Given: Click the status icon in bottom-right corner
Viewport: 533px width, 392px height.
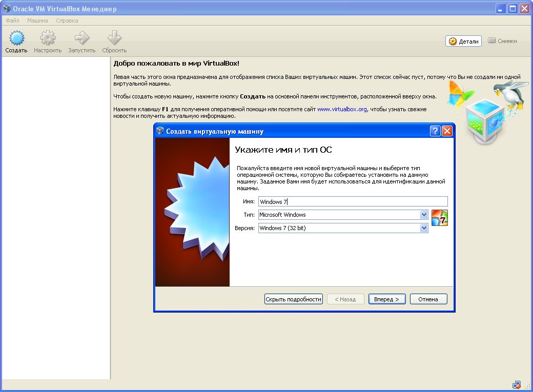Looking at the screenshot, I should point(516,385).
